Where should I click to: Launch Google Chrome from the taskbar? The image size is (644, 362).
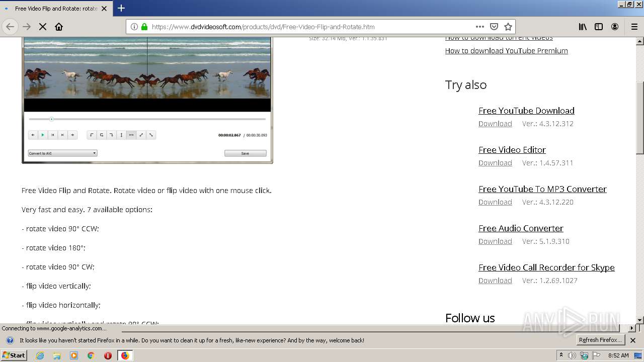91,355
